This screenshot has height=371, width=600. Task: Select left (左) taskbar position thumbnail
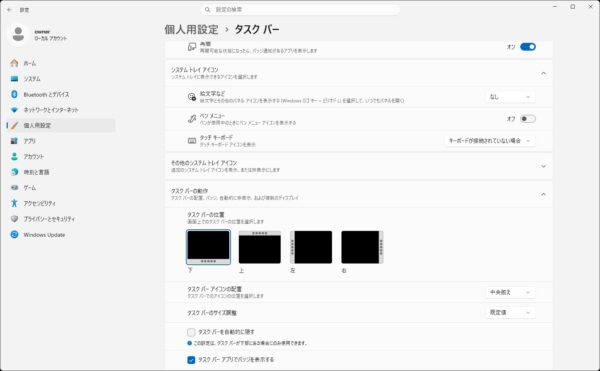(311, 247)
